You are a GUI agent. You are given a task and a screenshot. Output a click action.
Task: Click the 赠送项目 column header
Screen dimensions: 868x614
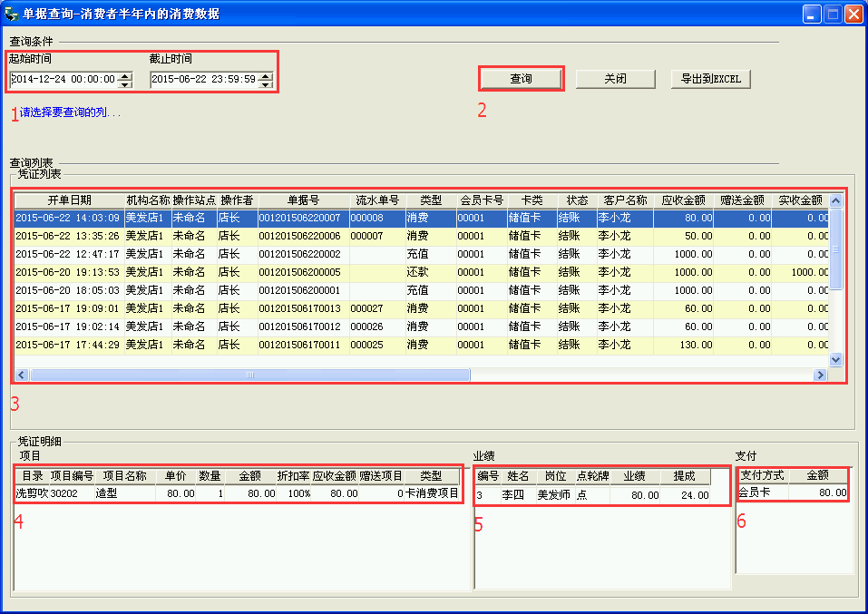tap(381, 476)
